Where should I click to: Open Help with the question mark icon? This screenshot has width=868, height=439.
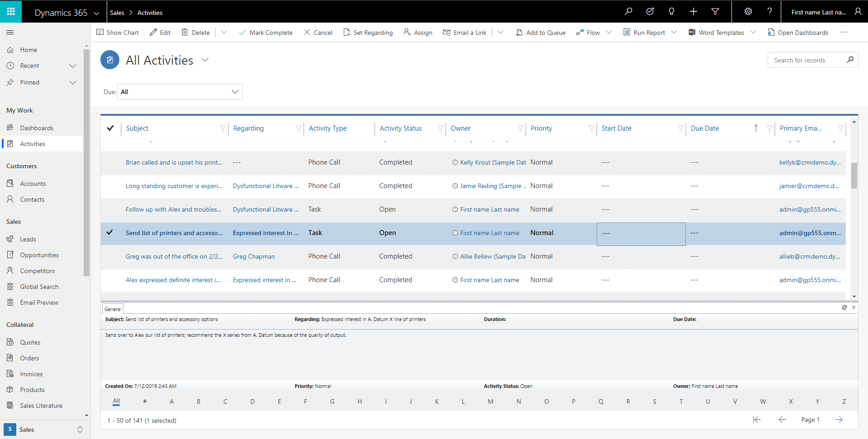tap(769, 11)
